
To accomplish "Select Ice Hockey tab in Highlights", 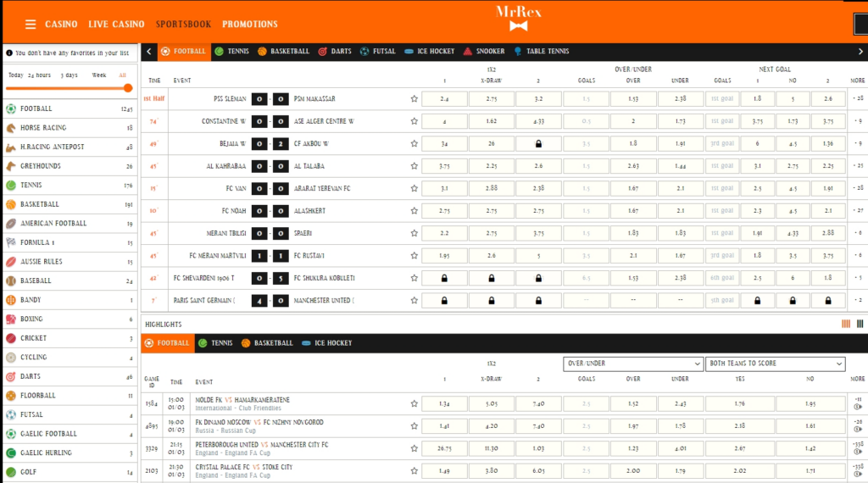I will pos(327,343).
